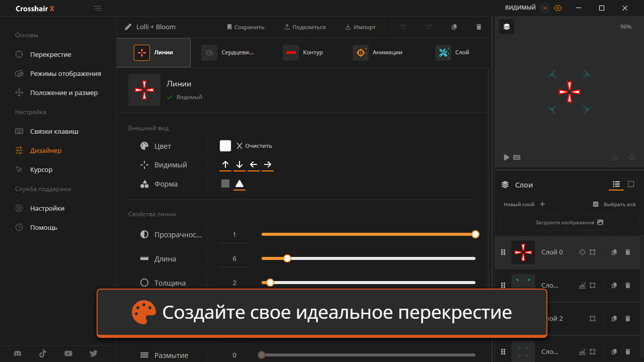
Task: Open transform frame icon for Слой 0
Action: [593, 252]
